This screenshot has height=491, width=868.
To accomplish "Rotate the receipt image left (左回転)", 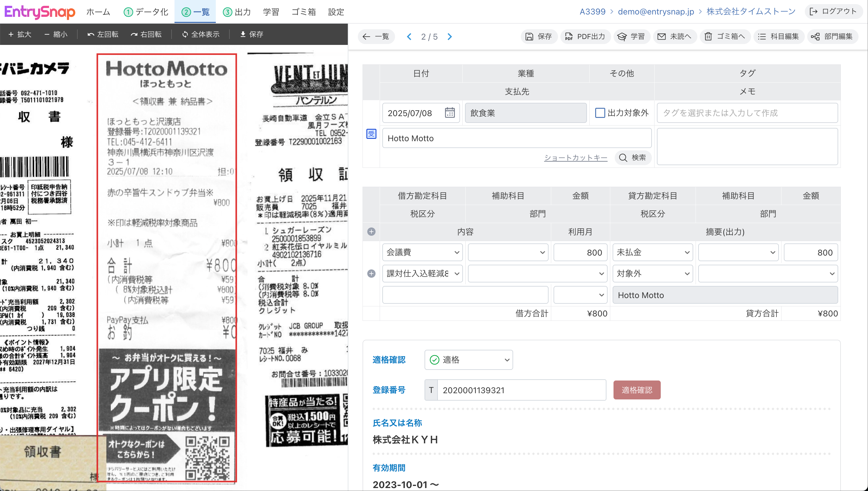I will [x=103, y=34].
